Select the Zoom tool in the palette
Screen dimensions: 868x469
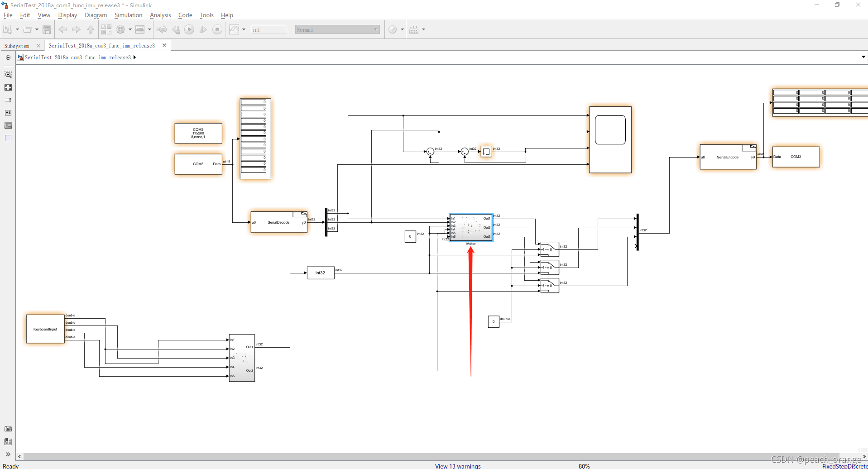point(8,75)
